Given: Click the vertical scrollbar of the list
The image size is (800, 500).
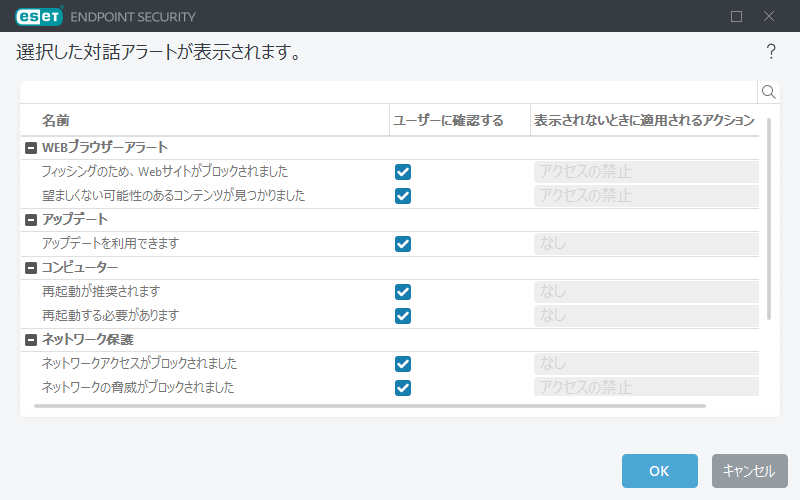Looking at the screenshot, I should (x=769, y=219).
